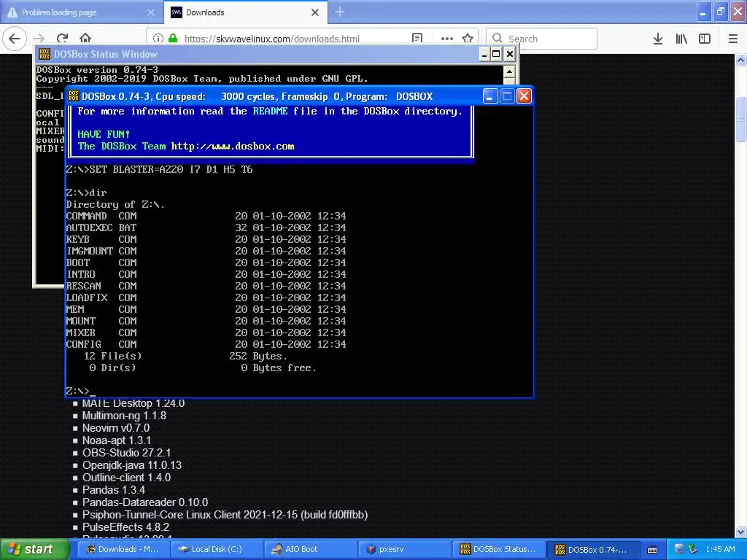Image resolution: width=747 pixels, height=560 pixels.
Task: Switch to DOSBox Status taskbar button
Action: click(498, 549)
